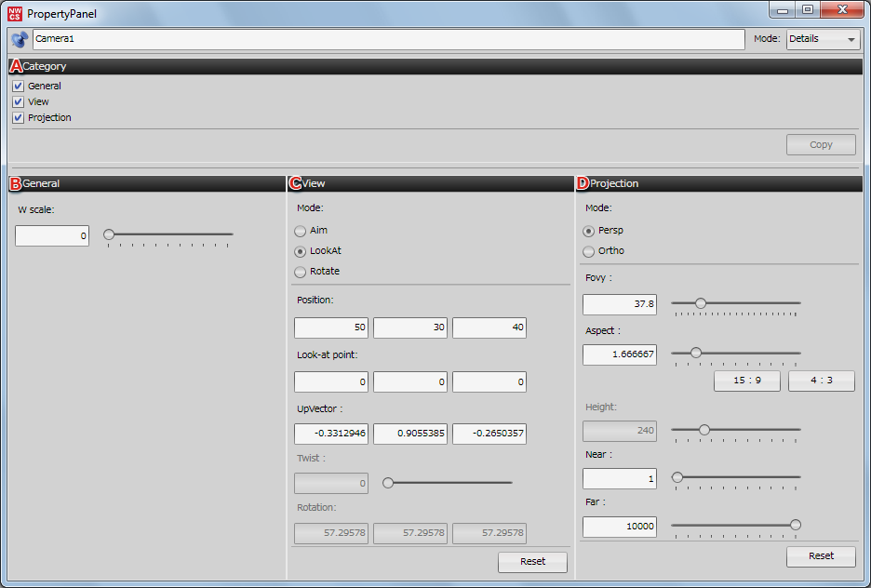This screenshot has width=871, height=588.
Task: Click the Near slider handle
Action: coord(677,476)
